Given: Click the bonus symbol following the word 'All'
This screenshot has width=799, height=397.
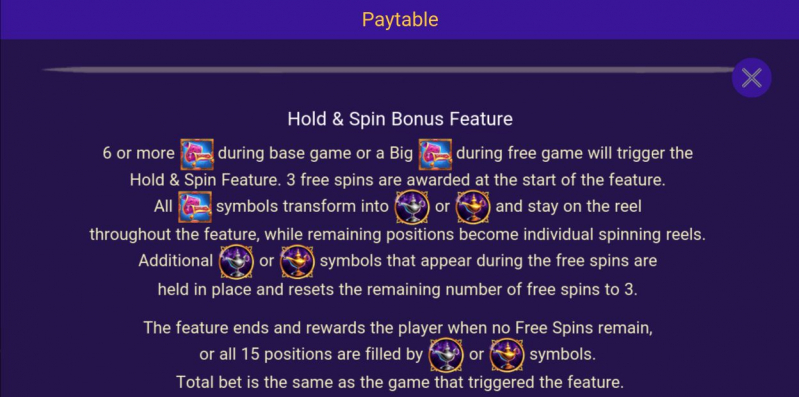Looking at the screenshot, I should (x=195, y=207).
